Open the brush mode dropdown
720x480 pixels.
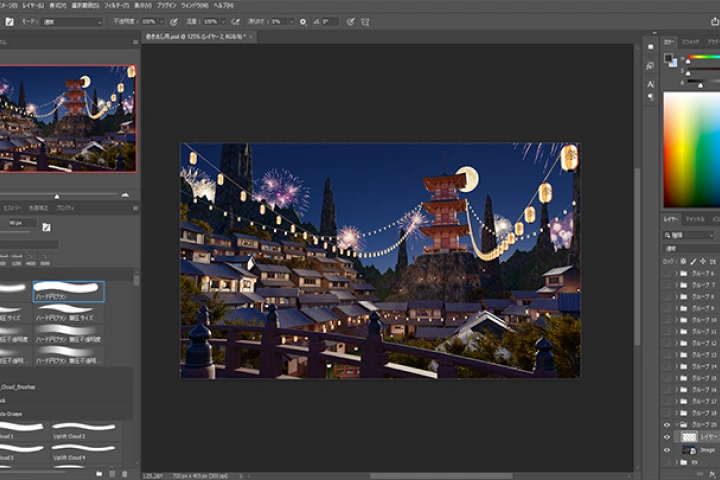[72, 22]
